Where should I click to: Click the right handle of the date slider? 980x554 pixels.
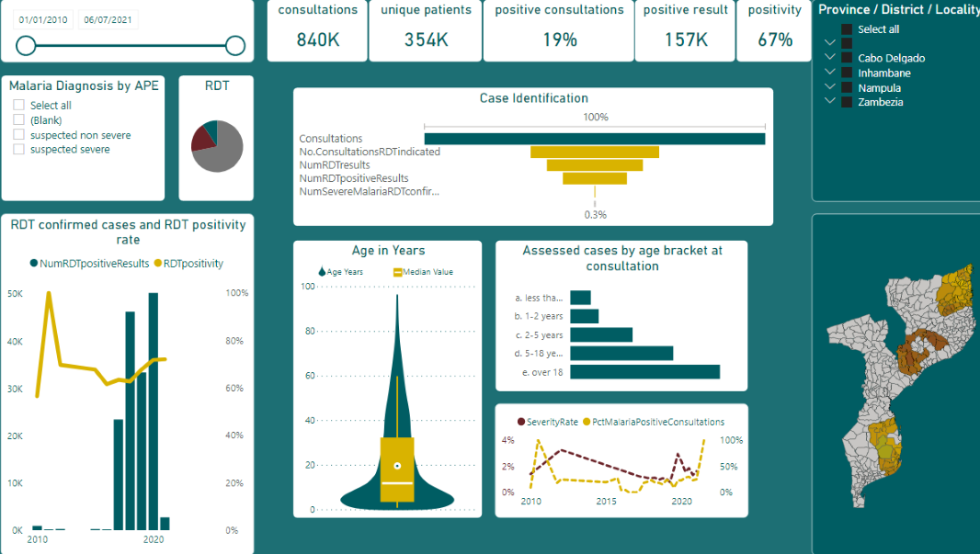(x=234, y=43)
